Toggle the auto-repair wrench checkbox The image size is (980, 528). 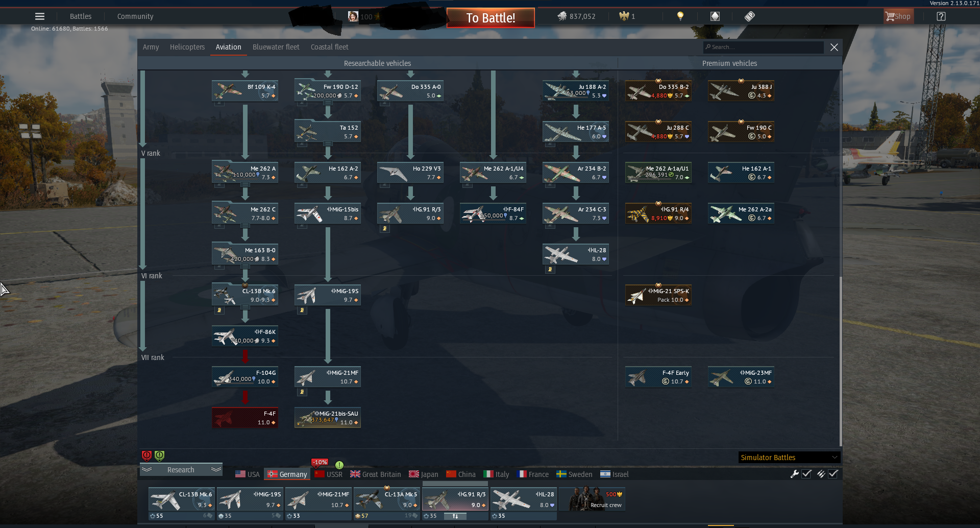(x=806, y=474)
